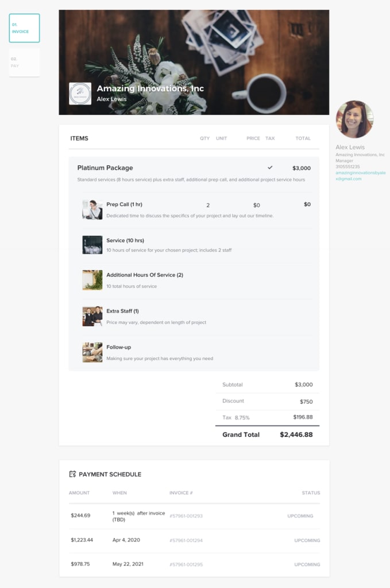Click the payment schedule calendar icon
The image size is (390, 588).
click(73, 474)
